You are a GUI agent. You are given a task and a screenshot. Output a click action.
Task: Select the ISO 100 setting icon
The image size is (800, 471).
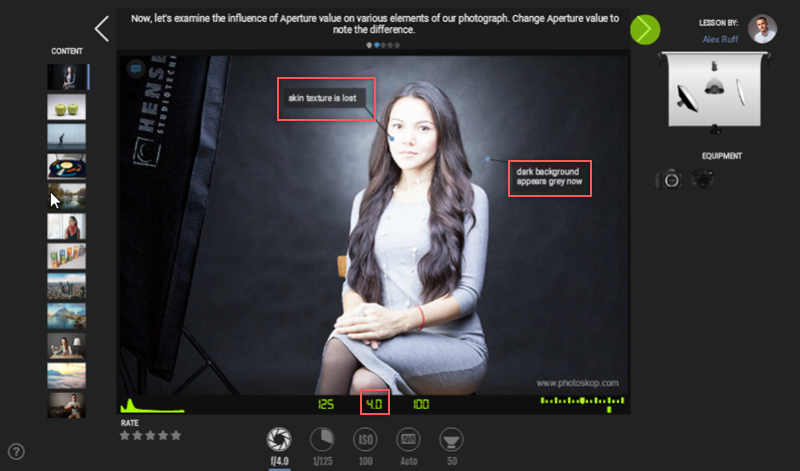click(x=365, y=440)
